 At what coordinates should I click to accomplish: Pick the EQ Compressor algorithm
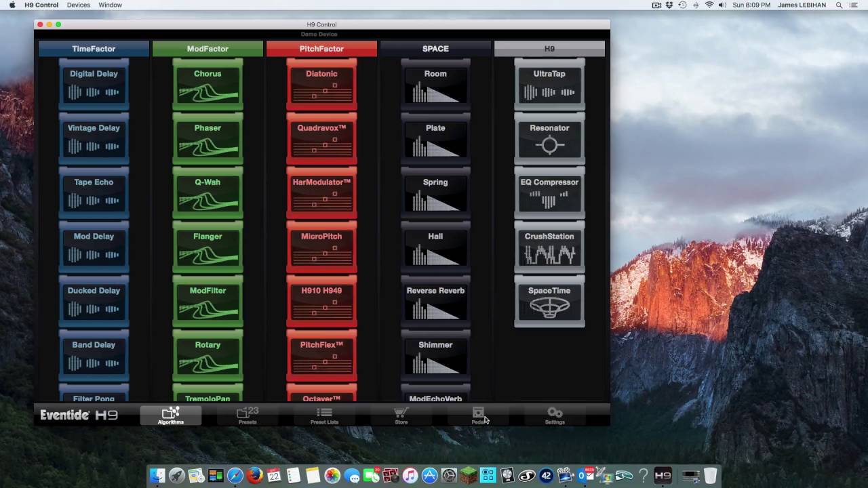click(x=549, y=192)
